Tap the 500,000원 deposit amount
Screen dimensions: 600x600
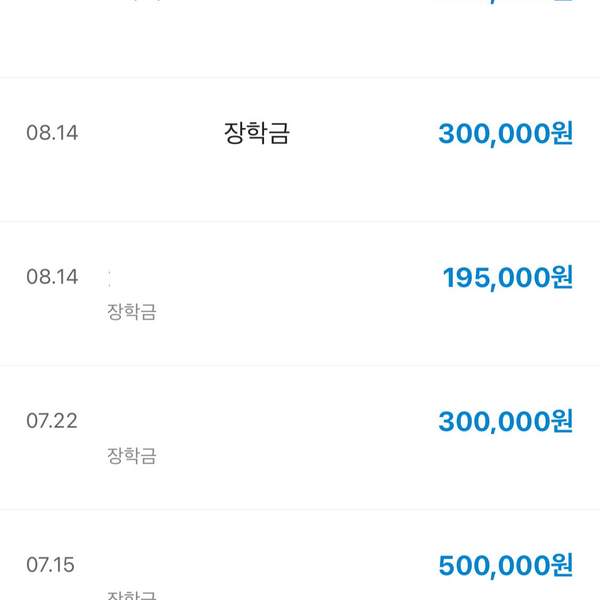pyautogui.click(x=505, y=565)
